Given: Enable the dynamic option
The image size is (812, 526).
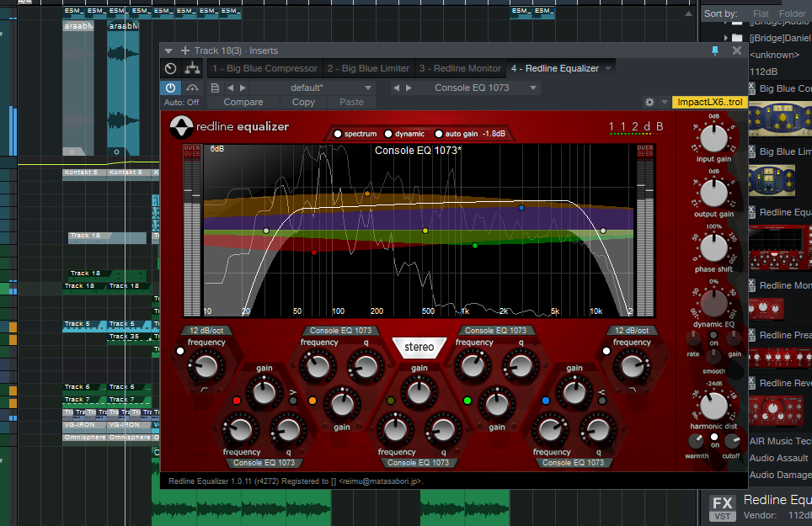Looking at the screenshot, I should pos(387,134).
